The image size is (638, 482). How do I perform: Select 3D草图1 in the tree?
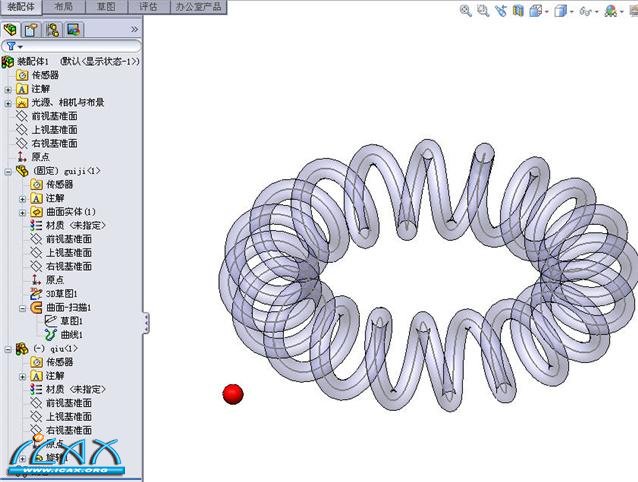[x=61, y=294]
